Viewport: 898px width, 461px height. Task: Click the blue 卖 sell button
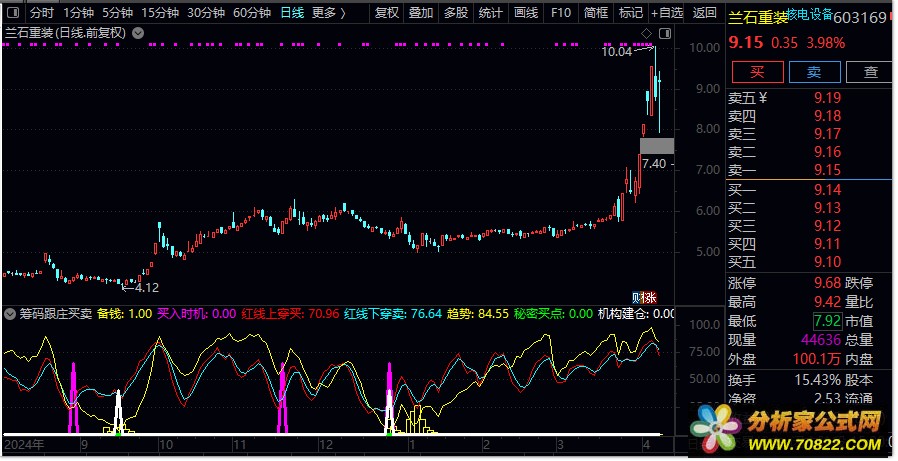[814, 72]
